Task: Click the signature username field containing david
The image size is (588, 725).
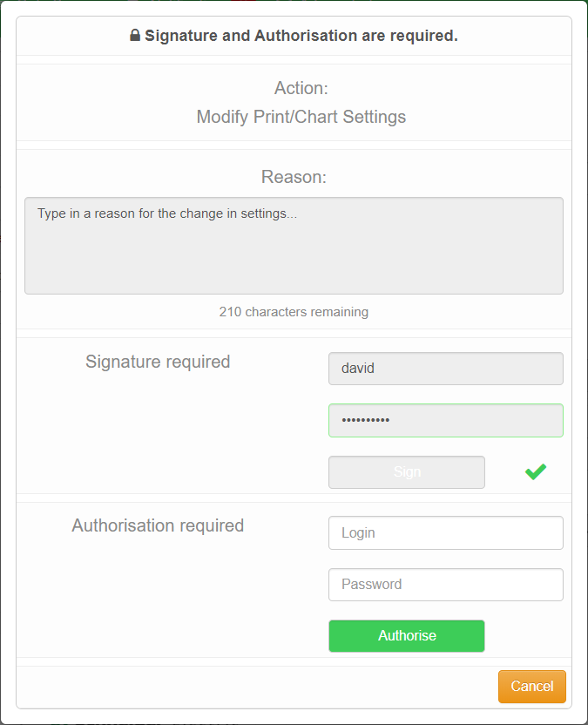Action: click(446, 369)
